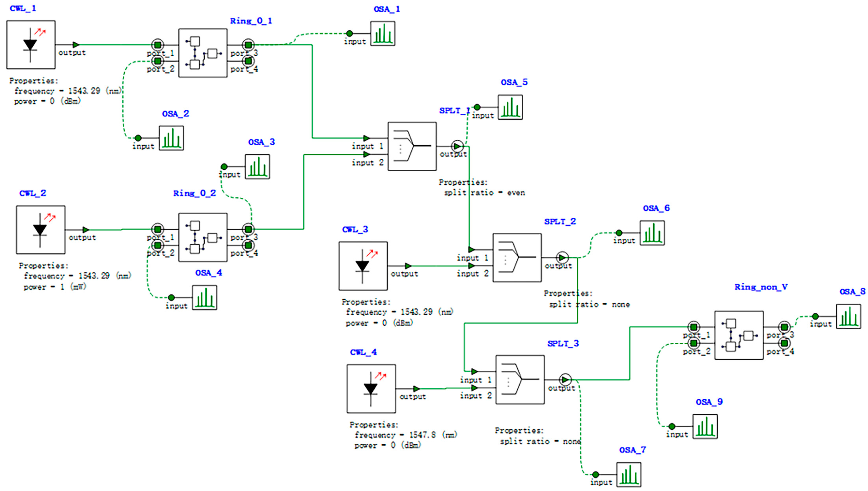The image size is (868, 491).
Task: Open the OSA_6 spectrum analyzer
Action: click(652, 233)
